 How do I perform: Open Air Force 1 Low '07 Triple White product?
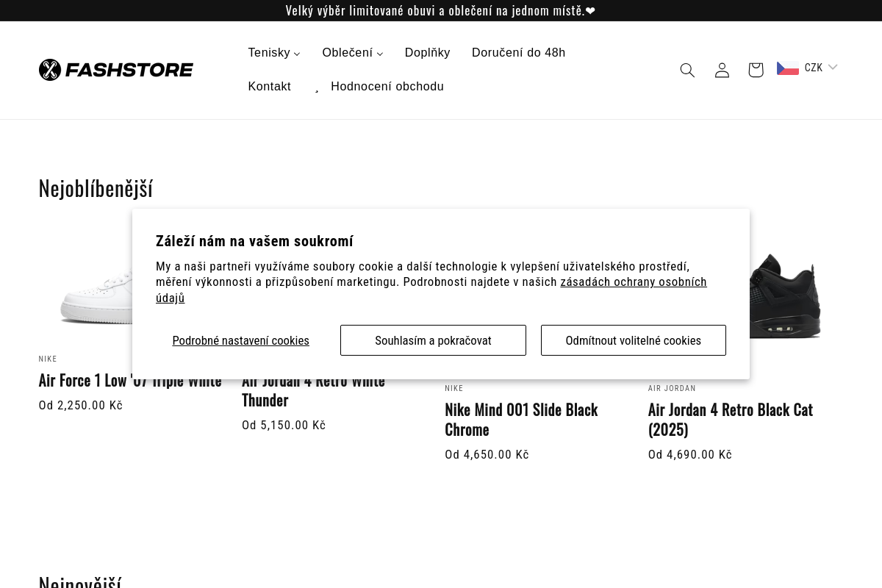(x=130, y=381)
